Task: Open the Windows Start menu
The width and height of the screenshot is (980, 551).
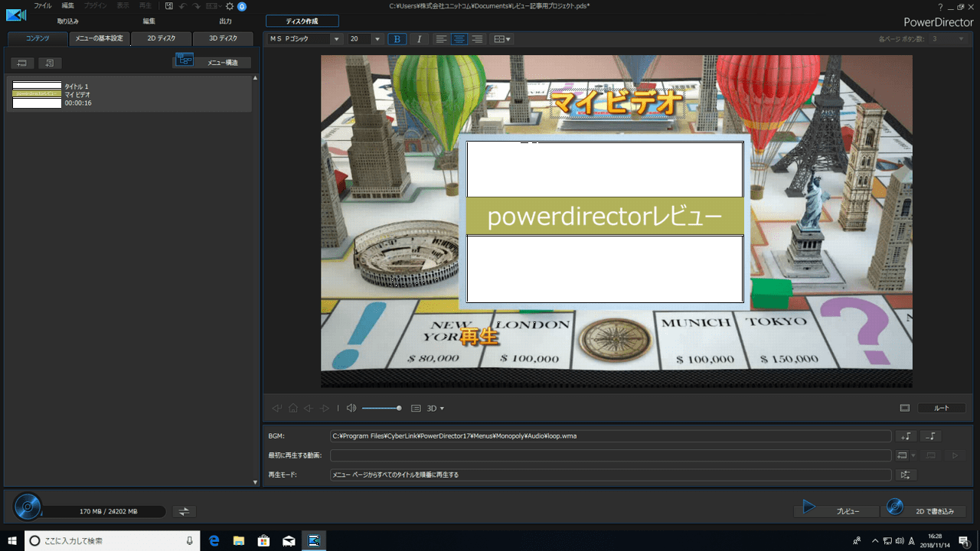Action: 11,540
